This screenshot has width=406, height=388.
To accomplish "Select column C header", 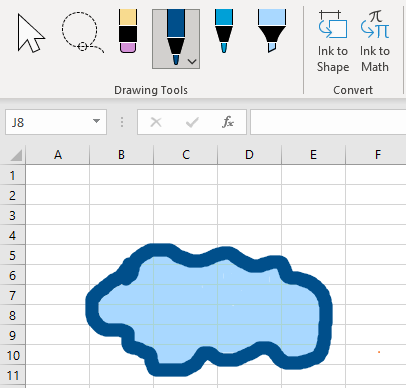I will 186,155.
